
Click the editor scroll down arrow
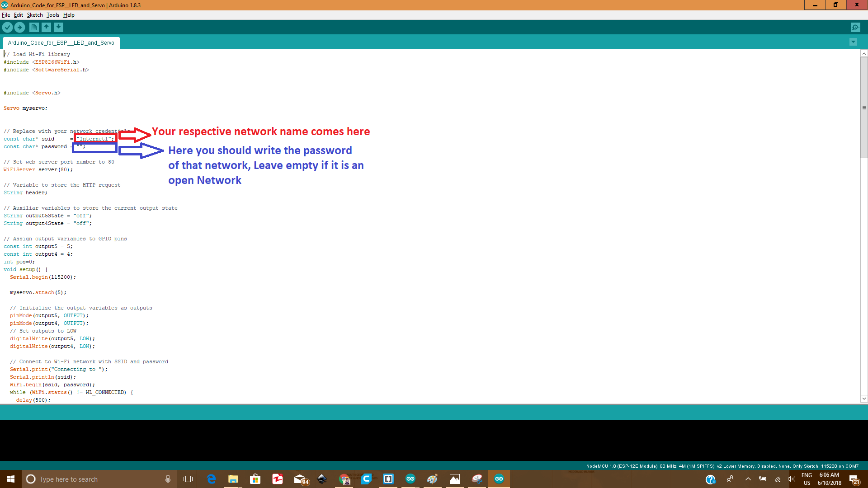864,399
